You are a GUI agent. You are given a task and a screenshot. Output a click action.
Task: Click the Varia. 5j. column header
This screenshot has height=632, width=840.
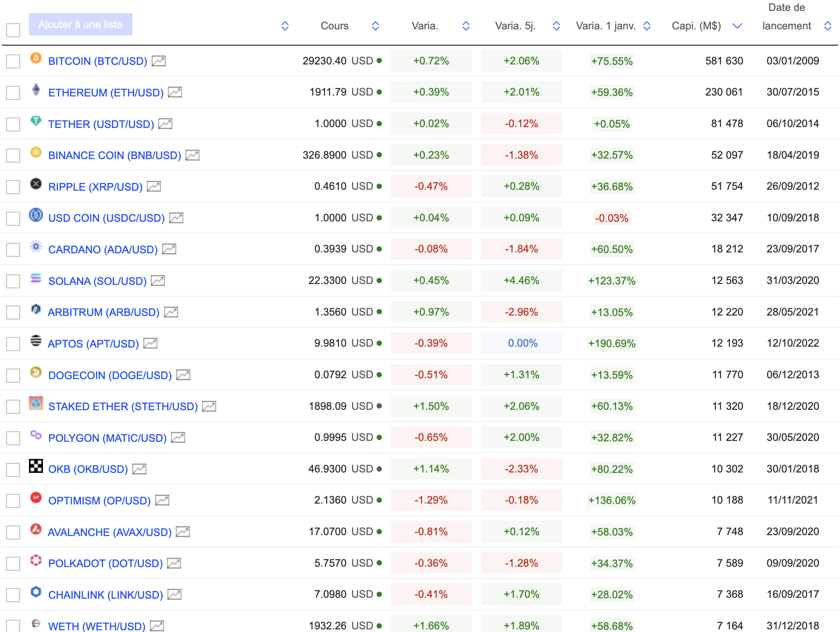pyautogui.click(x=515, y=26)
